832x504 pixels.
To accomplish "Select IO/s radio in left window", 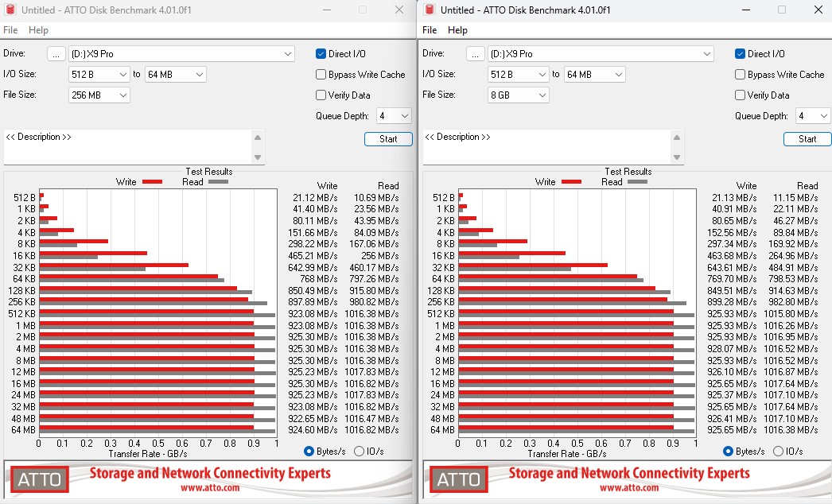I will pos(360,451).
